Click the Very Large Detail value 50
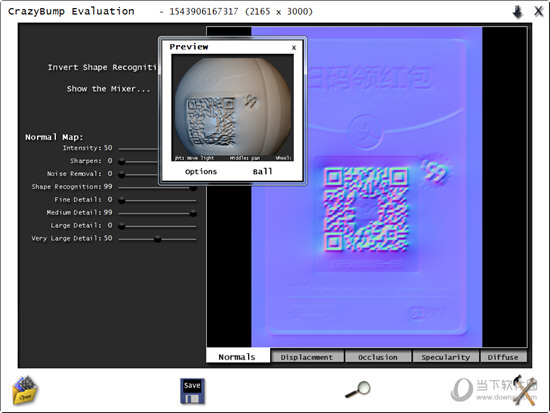The width and height of the screenshot is (550, 413). [108, 238]
